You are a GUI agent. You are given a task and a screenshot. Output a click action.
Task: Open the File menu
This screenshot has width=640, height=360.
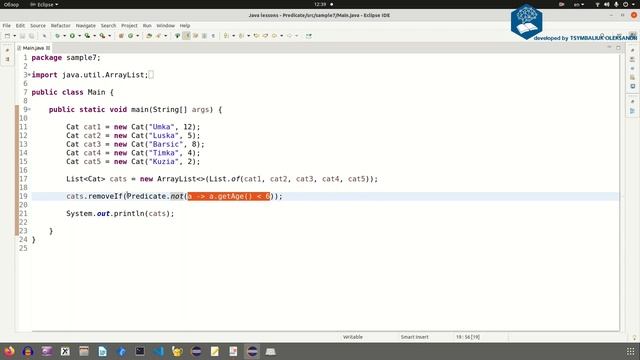7,25
